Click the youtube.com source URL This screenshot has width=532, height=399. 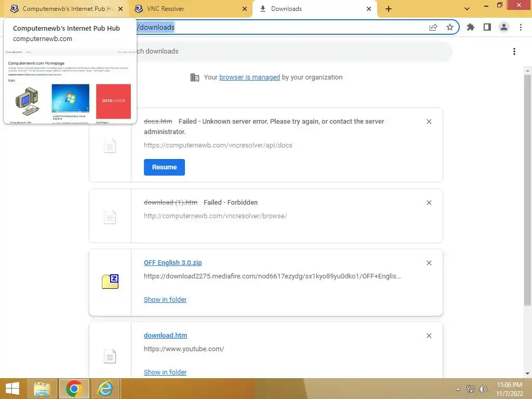[x=184, y=349]
